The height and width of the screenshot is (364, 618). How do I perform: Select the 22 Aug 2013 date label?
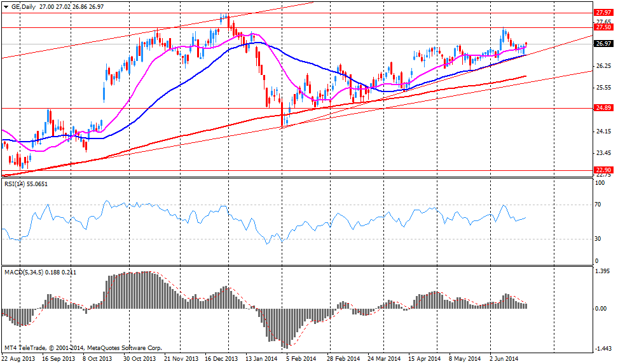(18, 359)
